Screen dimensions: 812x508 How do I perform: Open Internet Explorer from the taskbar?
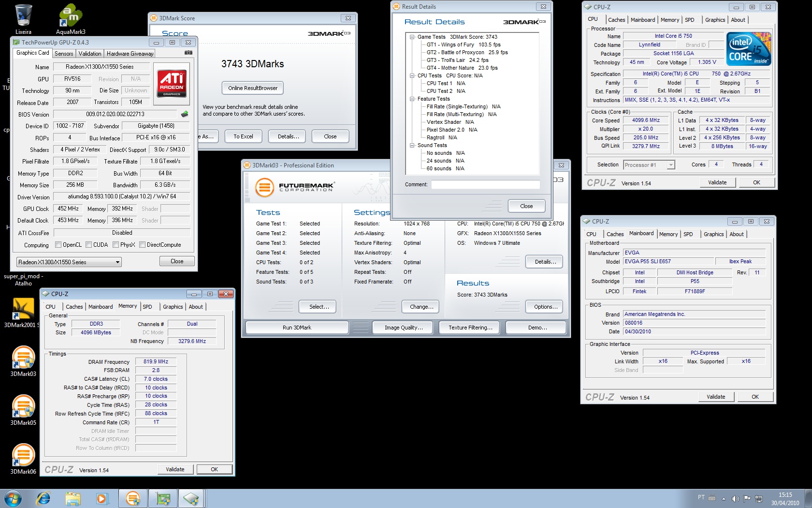(43, 498)
